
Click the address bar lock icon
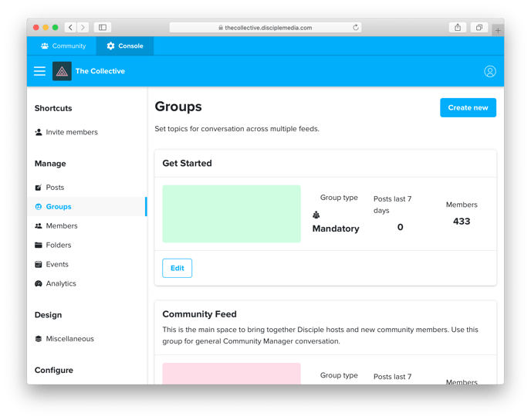point(221,28)
